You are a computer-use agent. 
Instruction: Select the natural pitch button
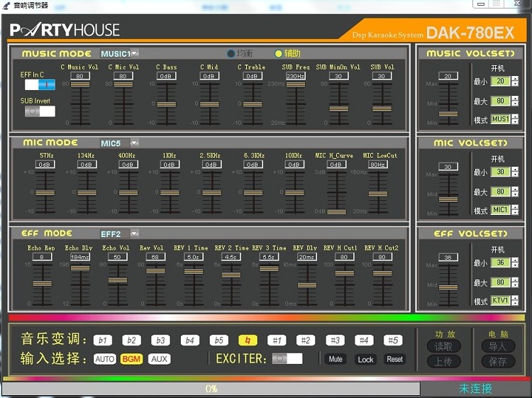(248, 341)
